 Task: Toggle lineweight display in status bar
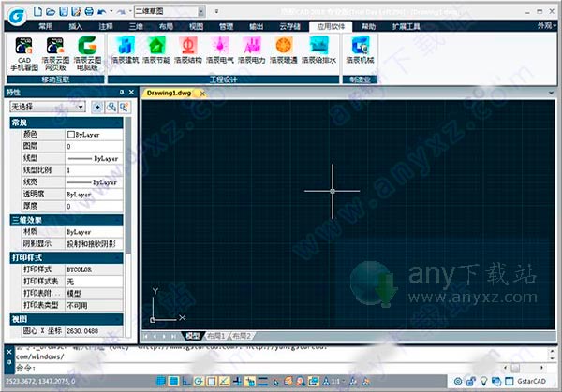point(262,382)
